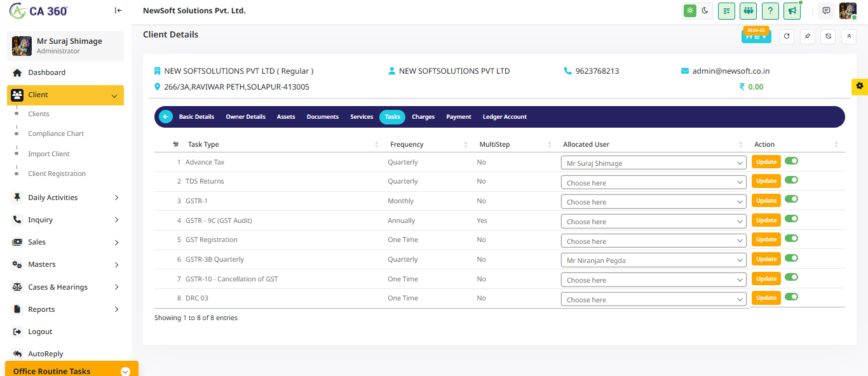Image resolution: width=868 pixels, height=376 pixels.
Task: Open Import Client in sidebar
Action: pos(49,154)
